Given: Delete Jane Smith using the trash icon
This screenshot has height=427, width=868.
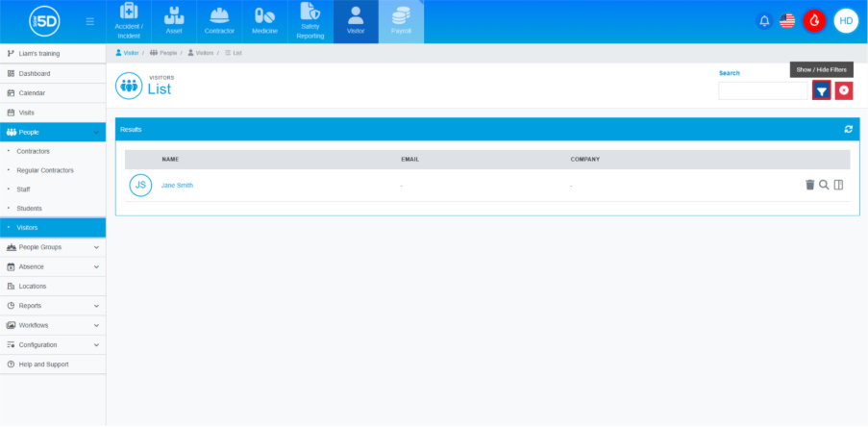Looking at the screenshot, I should 809,185.
